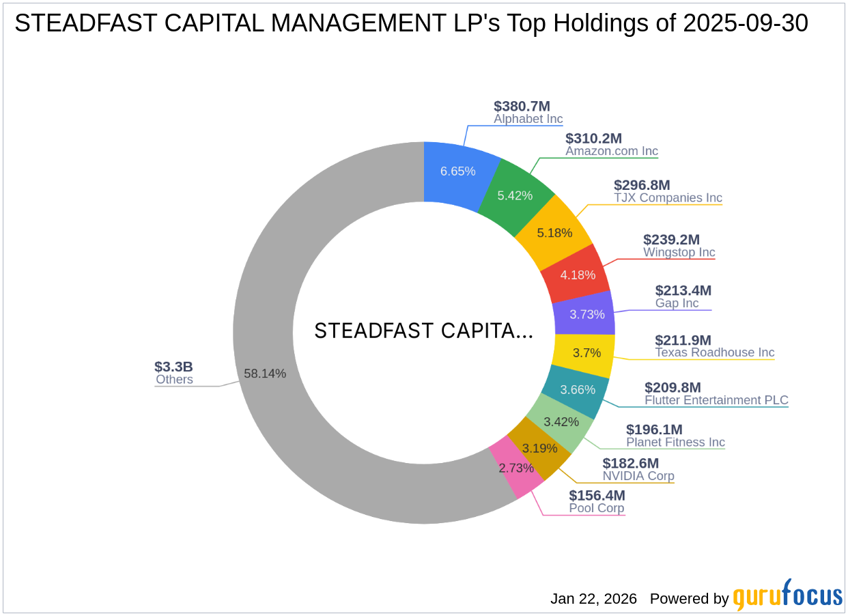Click the STEADFAST CAPITA... center text

(425, 332)
